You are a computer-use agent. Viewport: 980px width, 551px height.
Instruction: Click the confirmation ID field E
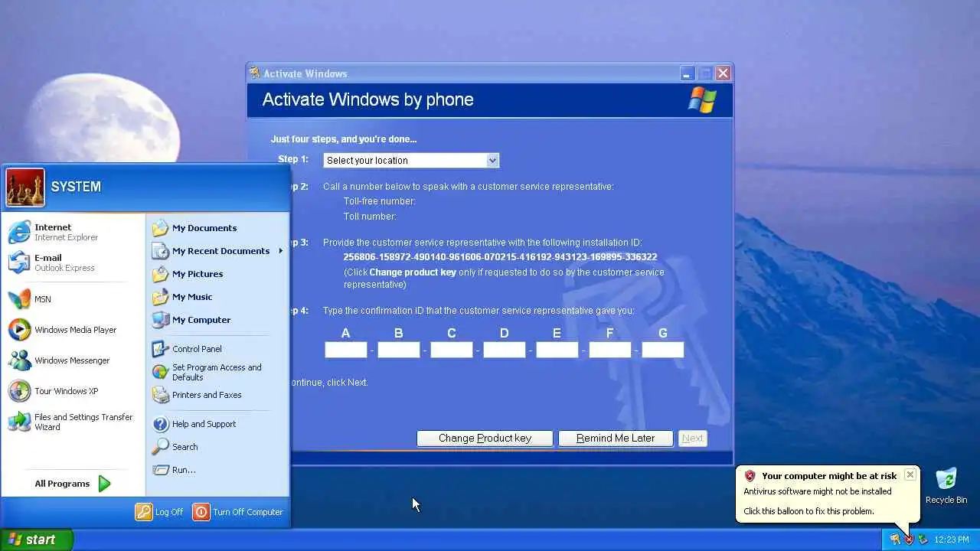click(x=557, y=350)
